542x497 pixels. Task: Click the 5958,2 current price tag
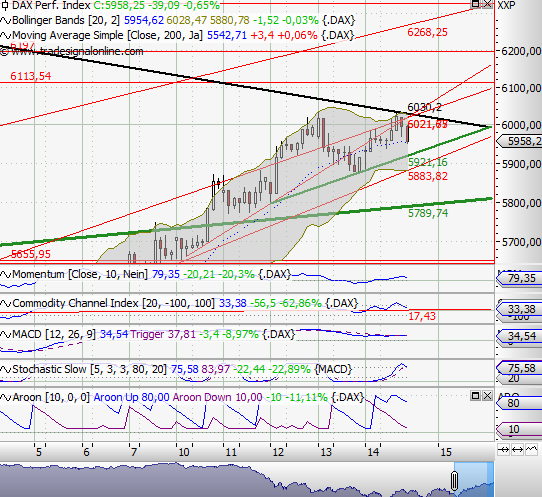tap(519, 141)
